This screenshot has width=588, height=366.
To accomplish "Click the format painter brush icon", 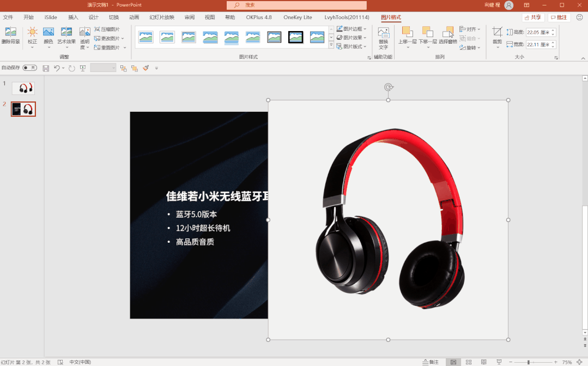I will [x=146, y=68].
